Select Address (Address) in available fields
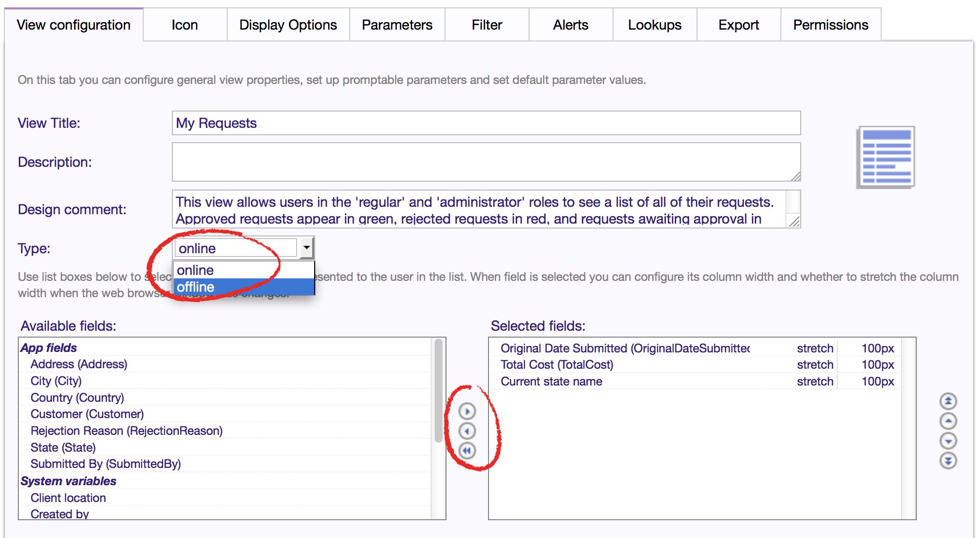980x538 pixels. click(225, 364)
